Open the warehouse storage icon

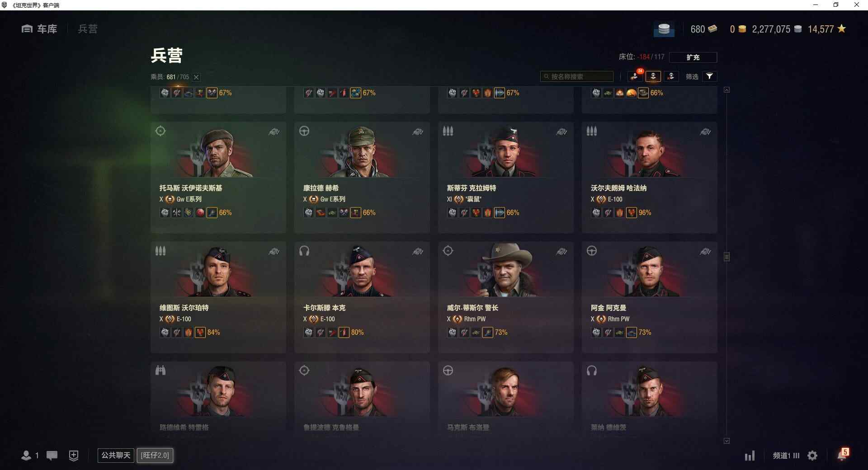click(664, 29)
